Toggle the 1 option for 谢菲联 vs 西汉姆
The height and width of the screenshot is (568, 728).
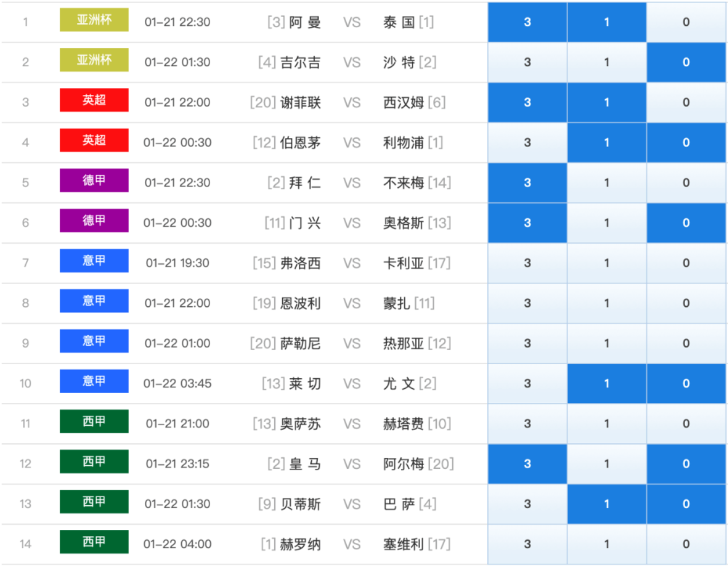point(607,102)
